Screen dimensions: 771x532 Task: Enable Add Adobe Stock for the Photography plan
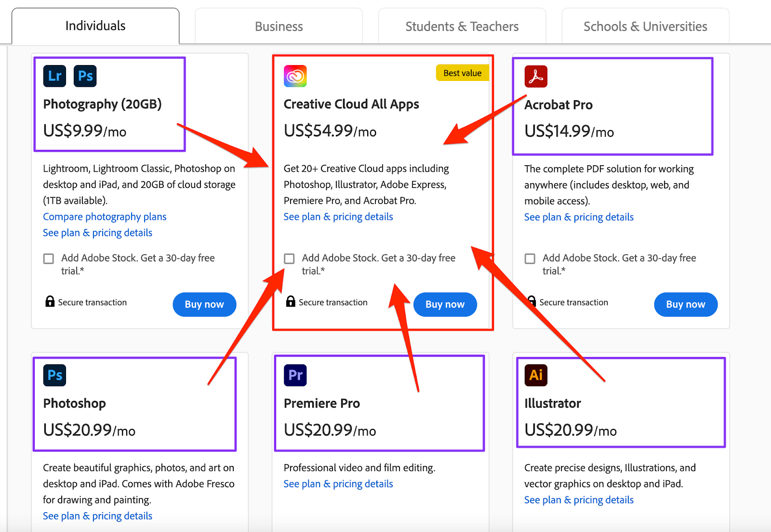49,259
